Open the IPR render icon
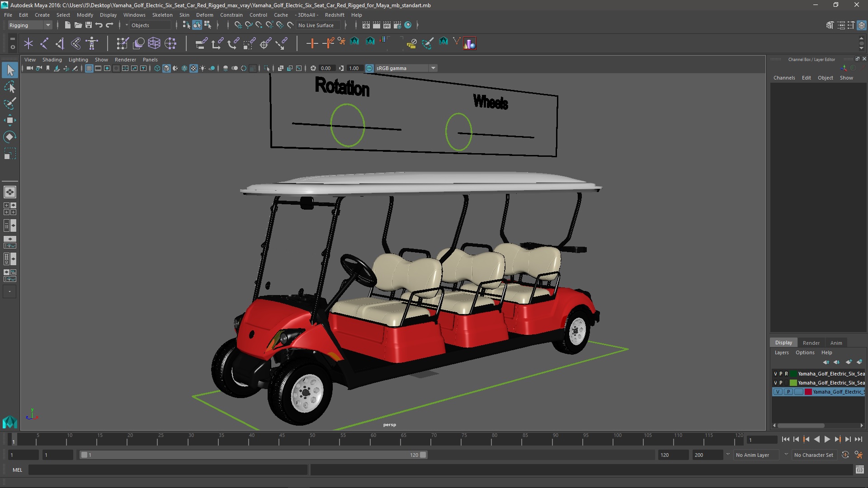The width and height of the screenshot is (868, 488). pyautogui.click(x=387, y=25)
